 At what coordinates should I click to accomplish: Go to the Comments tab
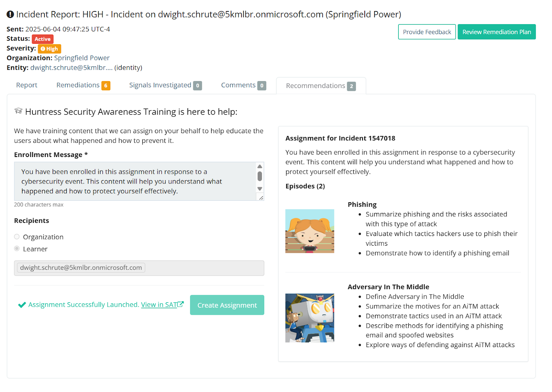coord(243,85)
